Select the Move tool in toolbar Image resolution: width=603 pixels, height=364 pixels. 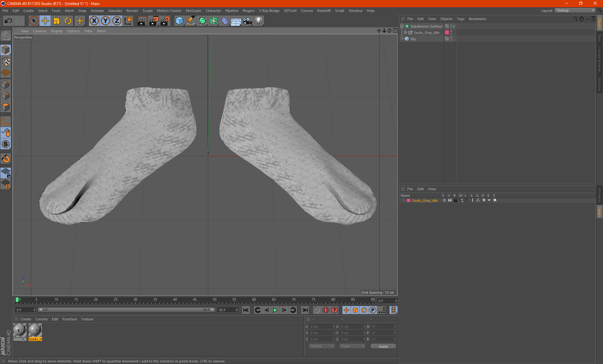pos(45,21)
